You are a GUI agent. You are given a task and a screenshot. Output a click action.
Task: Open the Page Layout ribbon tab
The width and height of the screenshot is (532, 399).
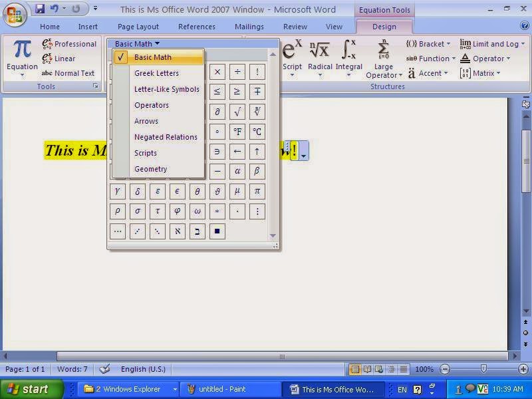[x=138, y=27]
